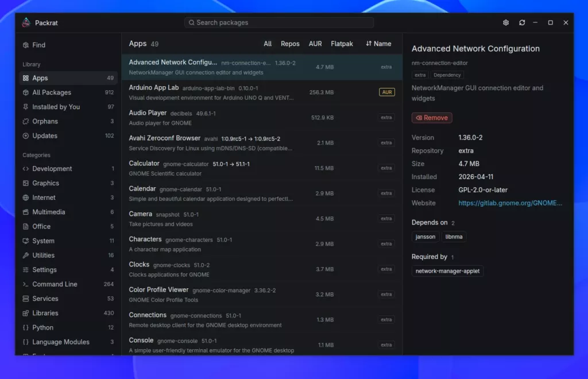Image resolution: width=588 pixels, height=379 pixels.
Task: Open Find via its sidebar icon
Action: [25, 45]
